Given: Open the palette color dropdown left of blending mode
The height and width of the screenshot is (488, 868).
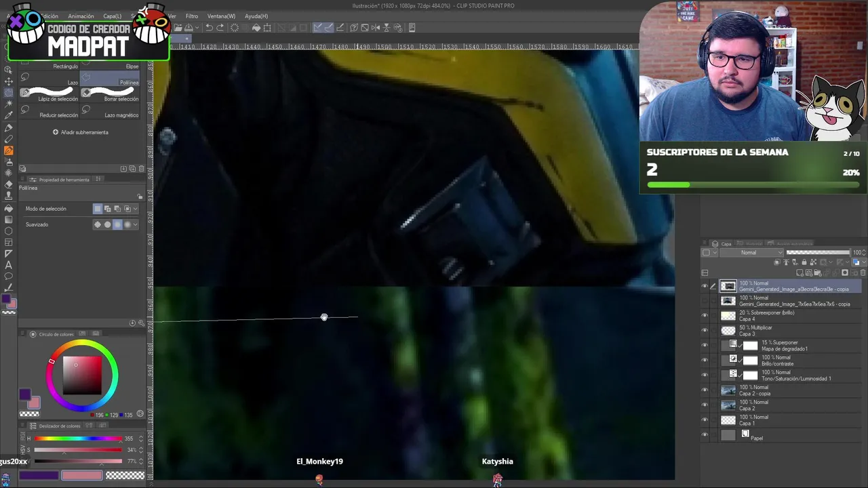Looking at the screenshot, I should coord(708,253).
